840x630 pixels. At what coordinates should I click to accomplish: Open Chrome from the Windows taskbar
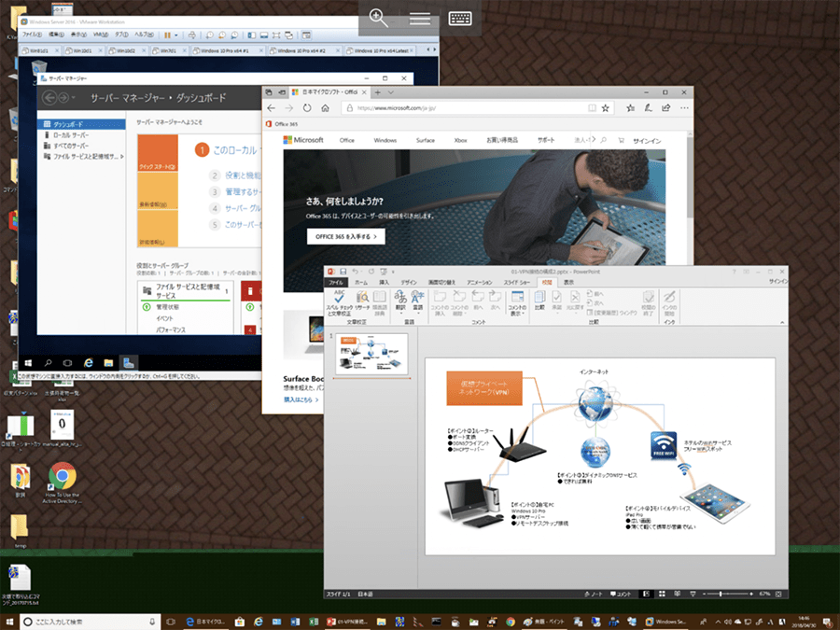tap(511, 622)
